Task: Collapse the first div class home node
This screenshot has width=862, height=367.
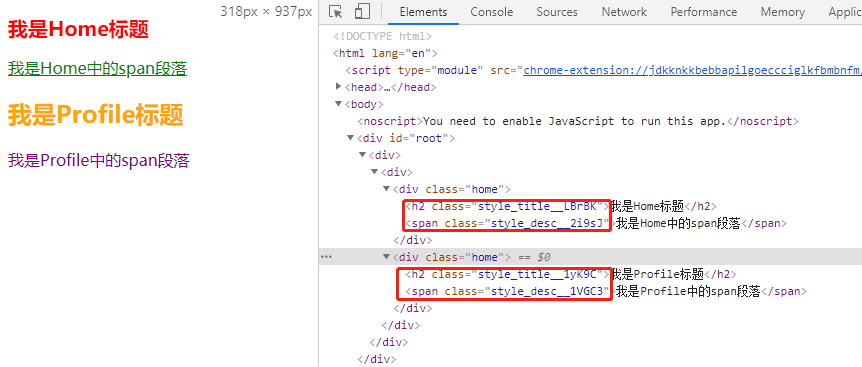Action: click(x=386, y=190)
